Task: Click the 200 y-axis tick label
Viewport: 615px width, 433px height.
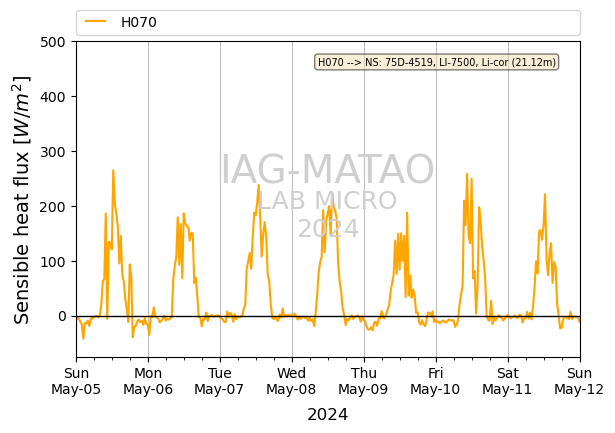Action: pyautogui.click(x=53, y=207)
